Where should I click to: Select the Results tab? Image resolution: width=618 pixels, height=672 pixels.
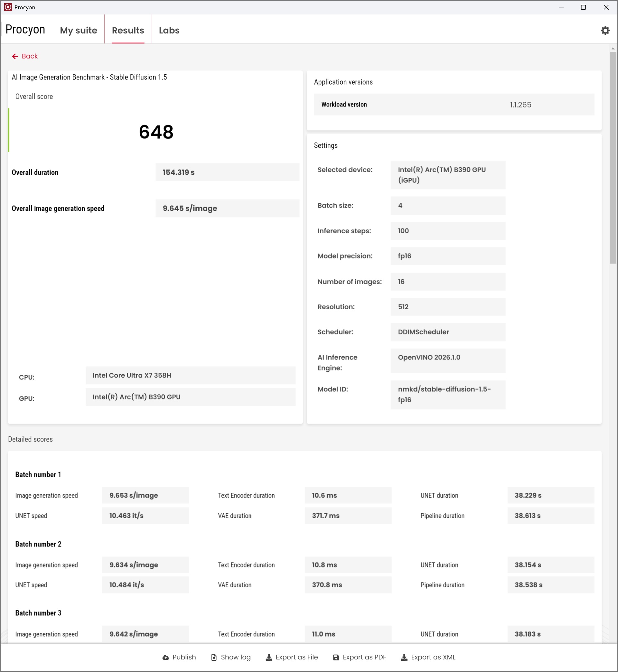128,31
